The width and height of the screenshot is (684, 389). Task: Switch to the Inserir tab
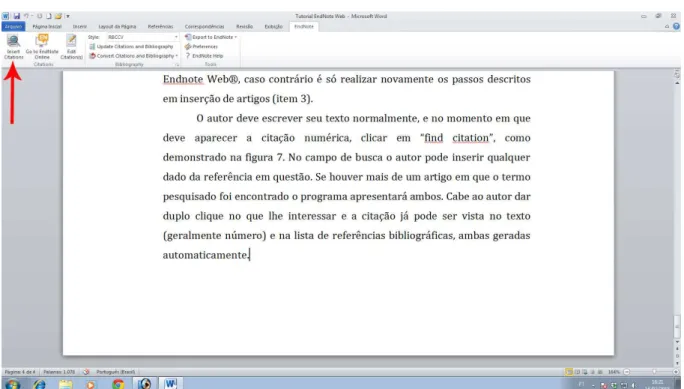80,27
